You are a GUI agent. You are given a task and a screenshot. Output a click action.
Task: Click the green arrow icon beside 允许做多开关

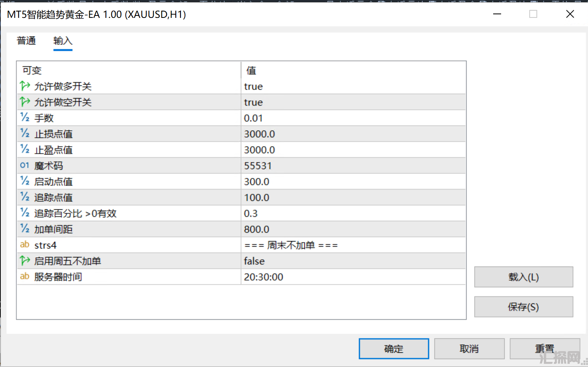pos(25,86)
